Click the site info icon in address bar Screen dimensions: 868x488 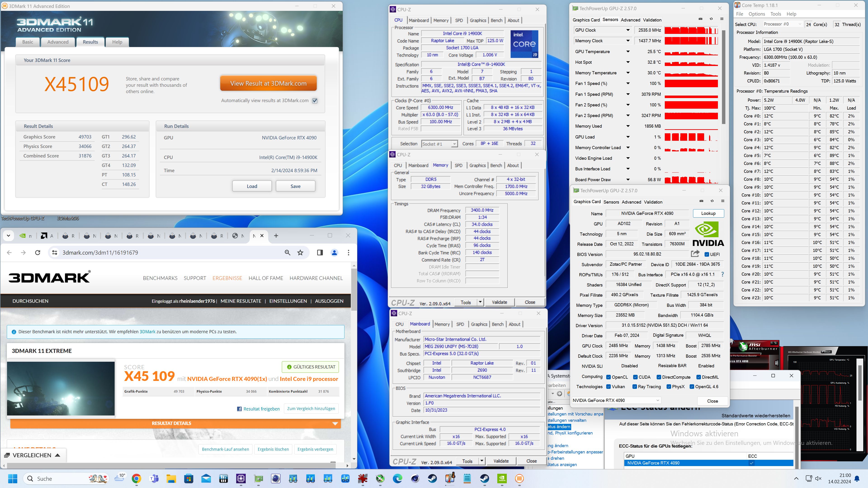(54, 253)
